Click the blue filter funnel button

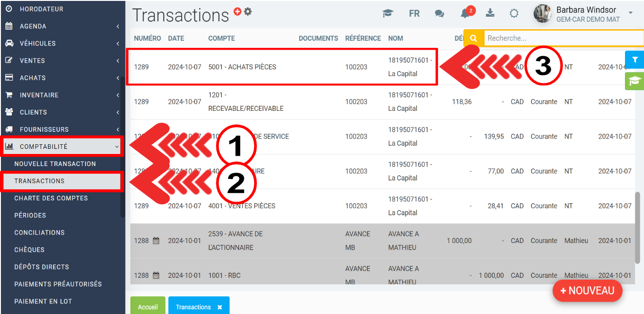tap(635, 60)
